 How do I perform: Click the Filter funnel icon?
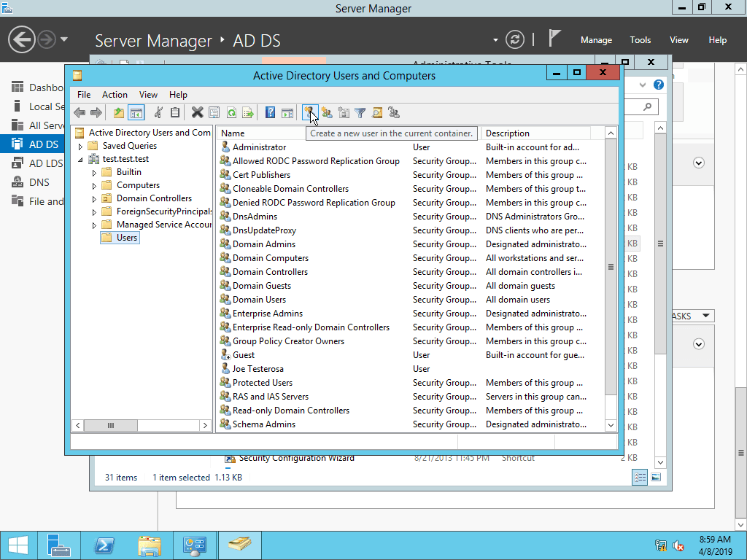click(360, 113)
